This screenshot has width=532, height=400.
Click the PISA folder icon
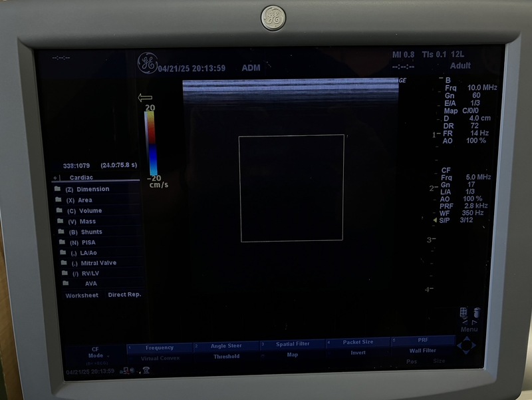click(x=62, y=242)
